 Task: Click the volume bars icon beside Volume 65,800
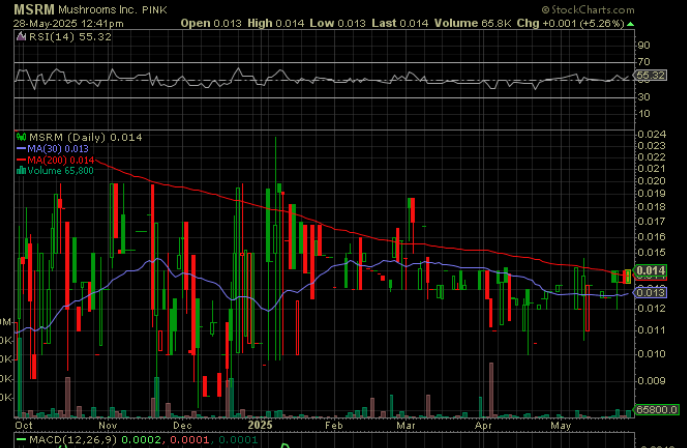(21, 170)
